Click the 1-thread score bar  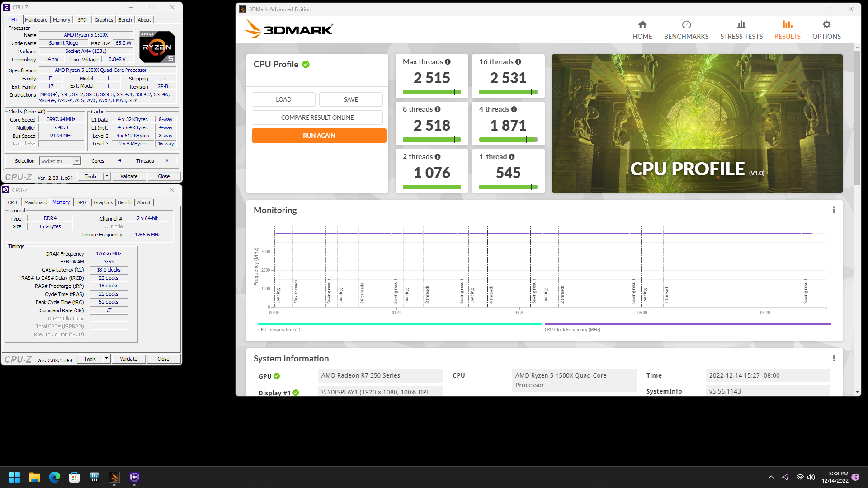tap(508, 187)
